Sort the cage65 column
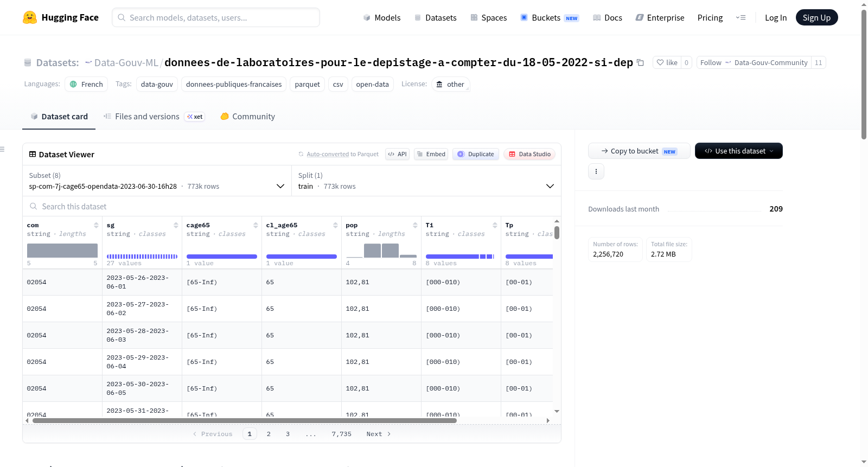Screen dimensions: 868x467 [x=256, y=225]
